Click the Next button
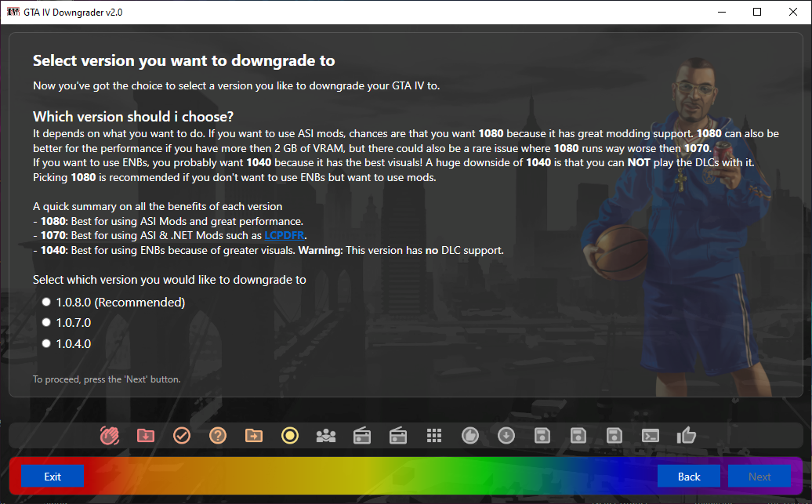The width and height of the screenshot is (812, 504). click(x=759, y=476)
